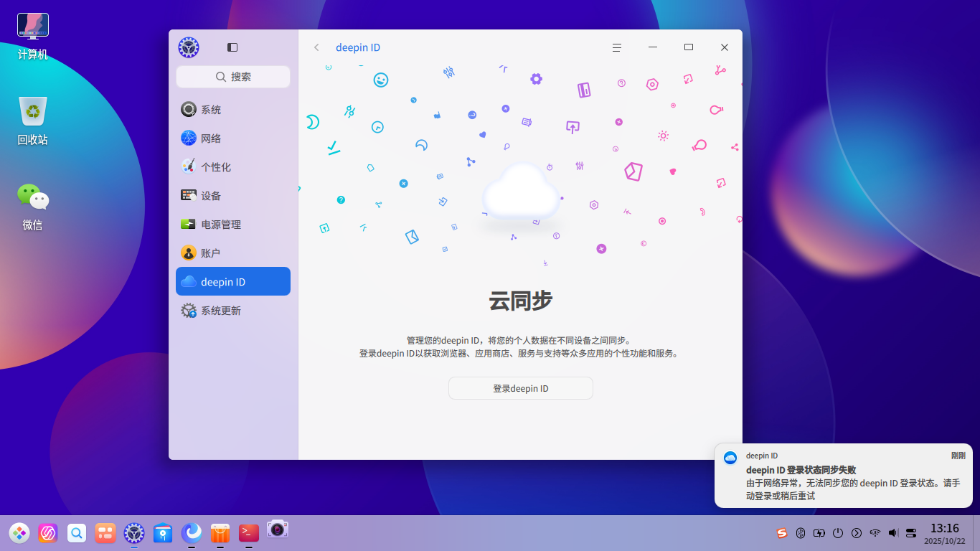Open the 微信 WeChat desktop icon
This screenshot has width=980, height=551.
click(x=33, y=207)
